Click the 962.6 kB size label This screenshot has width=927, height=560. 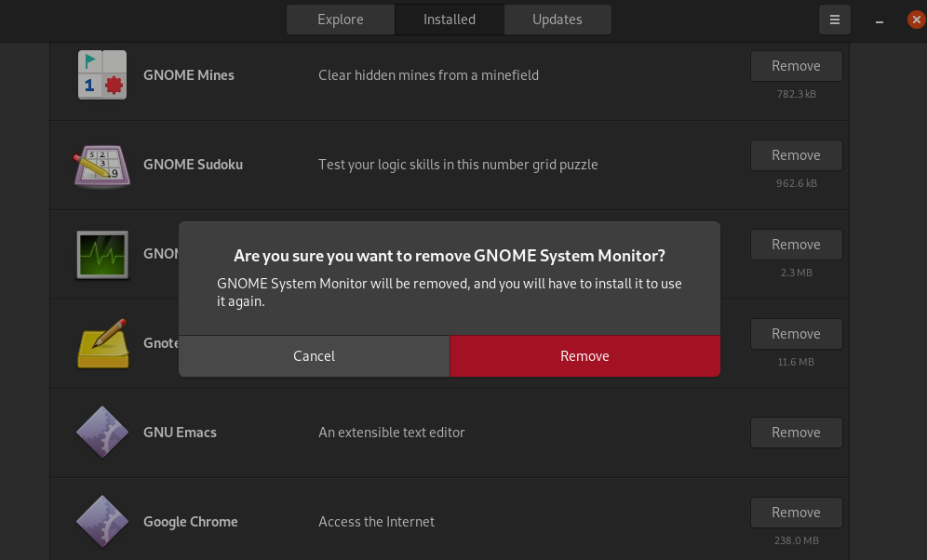(x=797, y=183)
